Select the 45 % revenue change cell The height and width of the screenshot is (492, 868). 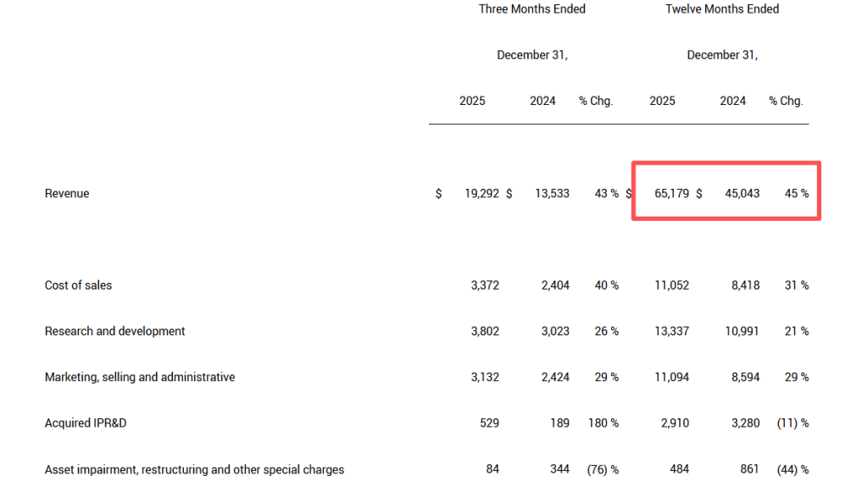pos(796,194)
